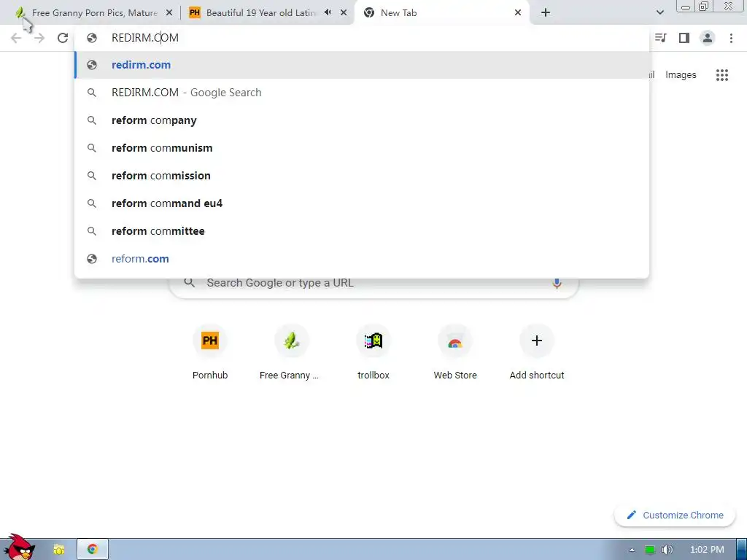747x560 pixels.
Task: Open the Pornhub shortcut tile
Action: (210, 353)
